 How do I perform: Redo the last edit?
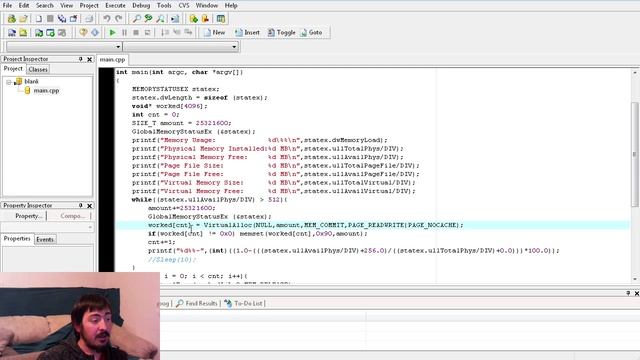118,19
